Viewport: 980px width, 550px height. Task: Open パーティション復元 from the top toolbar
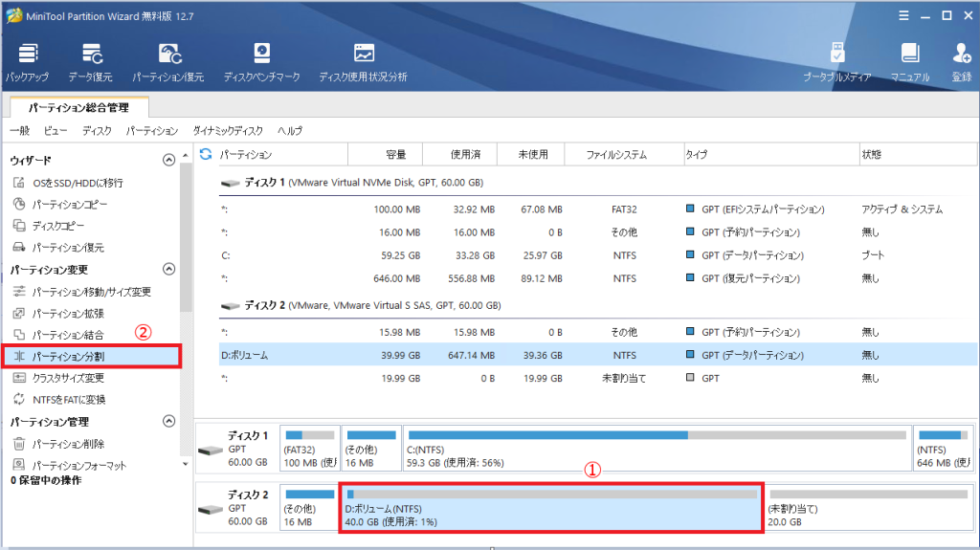168,62
